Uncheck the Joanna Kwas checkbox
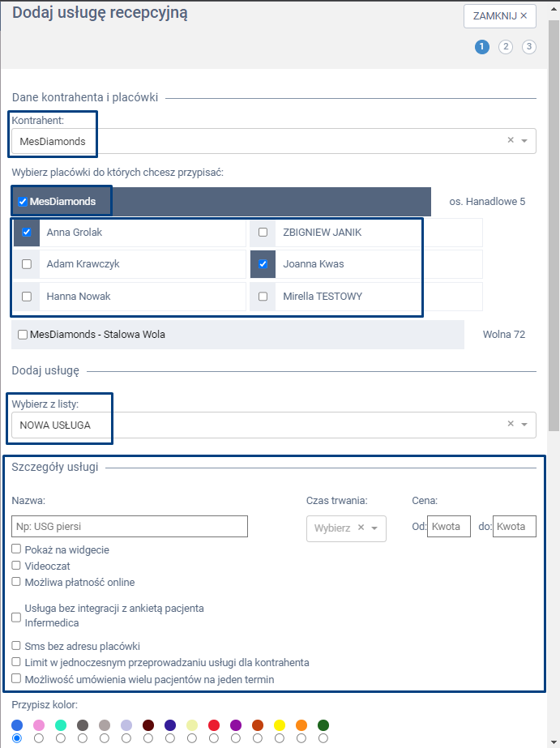 pyautogui.click(x=263, y=264)
